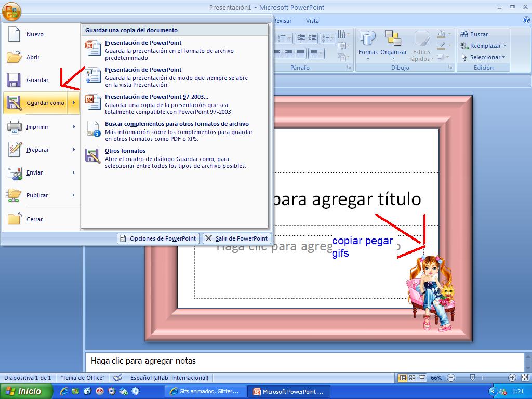Expand the Guardar como submenu arrow
Image resolution: width=532 pixels, height=399 pixels.
tap(74, 103)
